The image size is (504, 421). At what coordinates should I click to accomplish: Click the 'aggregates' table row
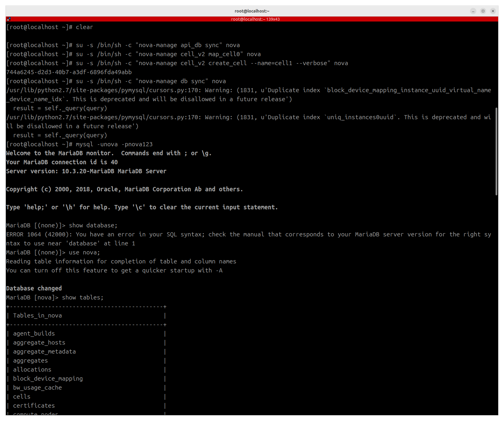(86, 361)
